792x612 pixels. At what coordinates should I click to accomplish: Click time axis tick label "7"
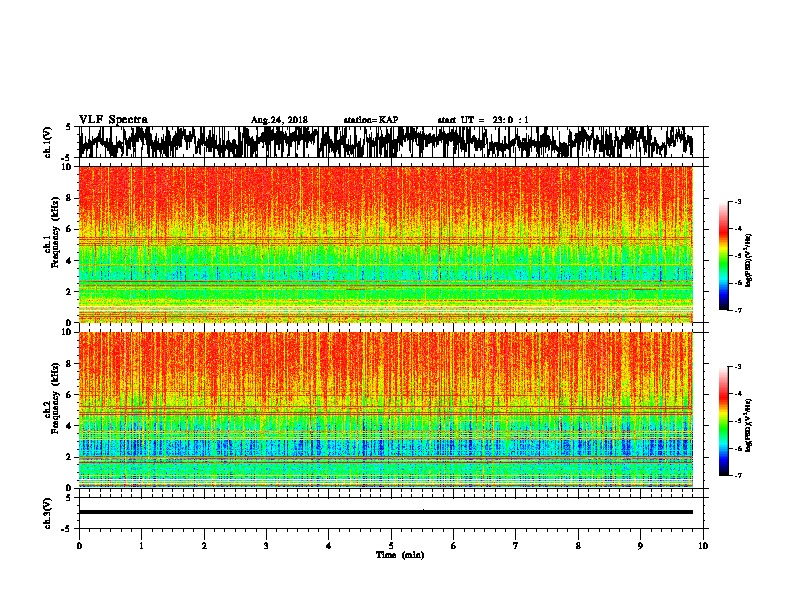[516, 546]
